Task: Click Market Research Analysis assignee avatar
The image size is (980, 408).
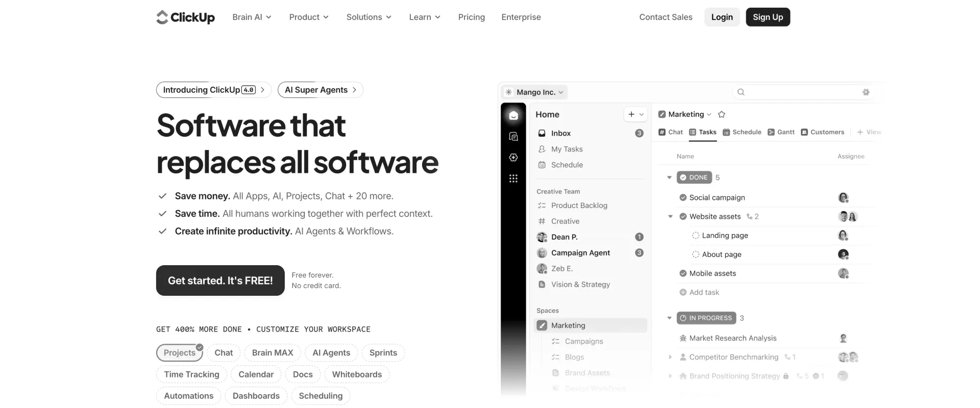Action: pos(843,338)
